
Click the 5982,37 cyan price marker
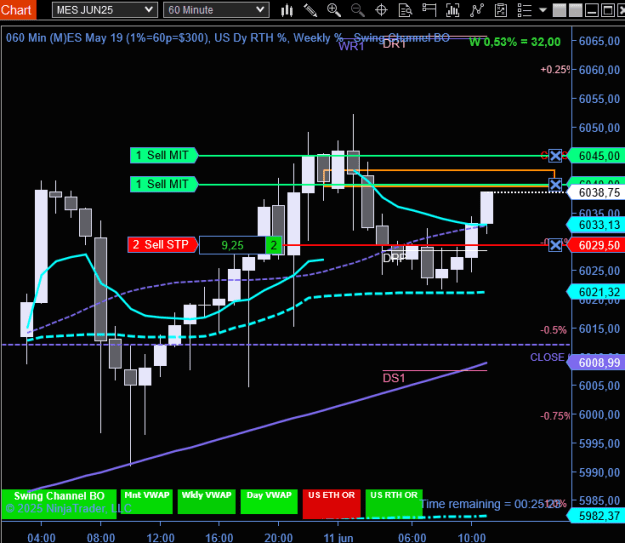click(596, 516)
